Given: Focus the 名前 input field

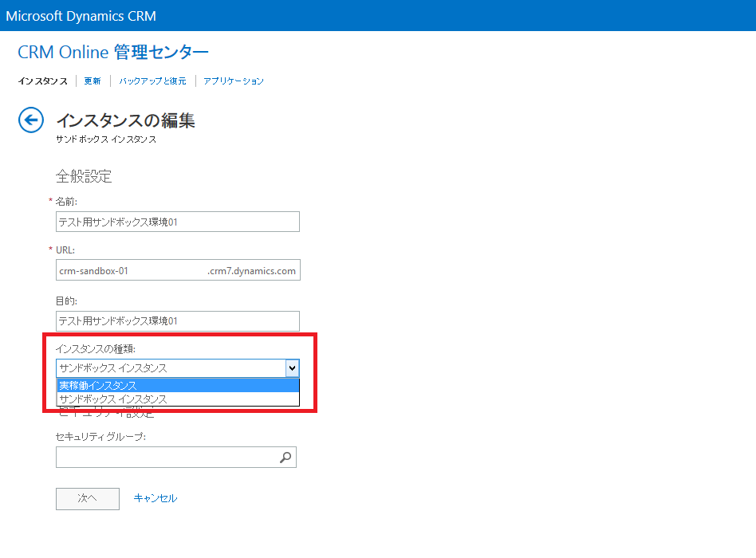Looking at the screenshot, I should [178, 222].
